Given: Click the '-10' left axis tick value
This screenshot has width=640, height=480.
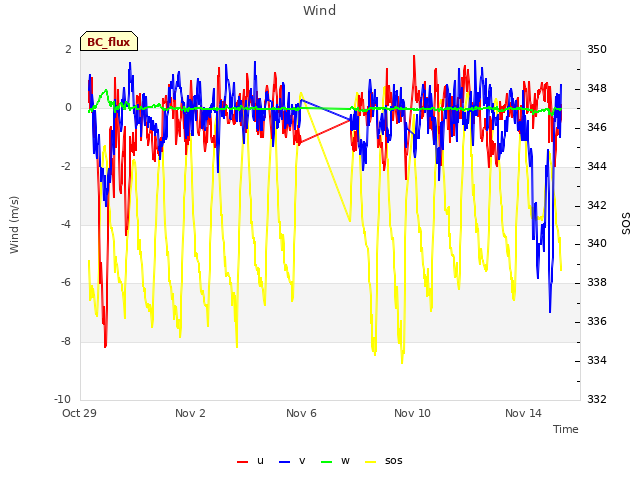Looking at the screenshot, I should point(62,399).
